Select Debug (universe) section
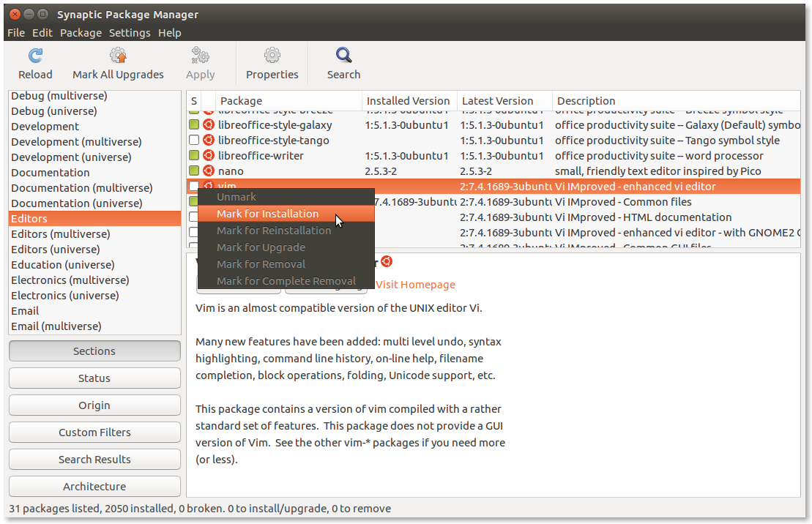812x524 pixels. (94, 111)
